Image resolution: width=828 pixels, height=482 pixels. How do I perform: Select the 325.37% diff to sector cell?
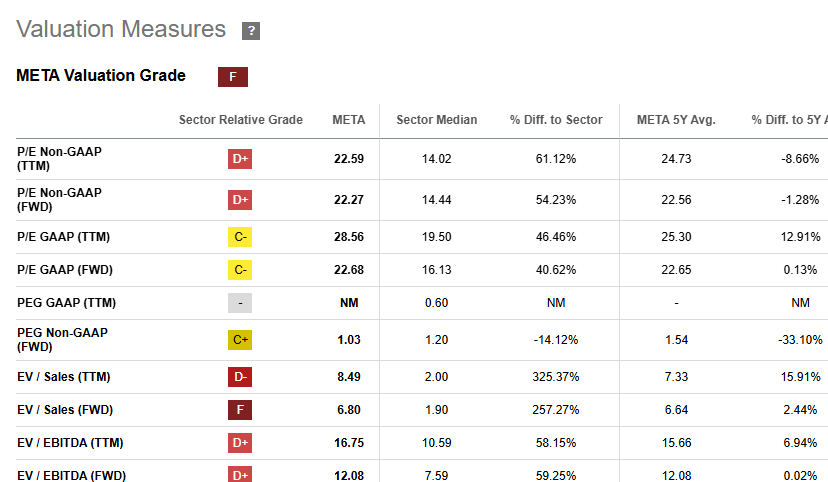[x=556, y=377]
